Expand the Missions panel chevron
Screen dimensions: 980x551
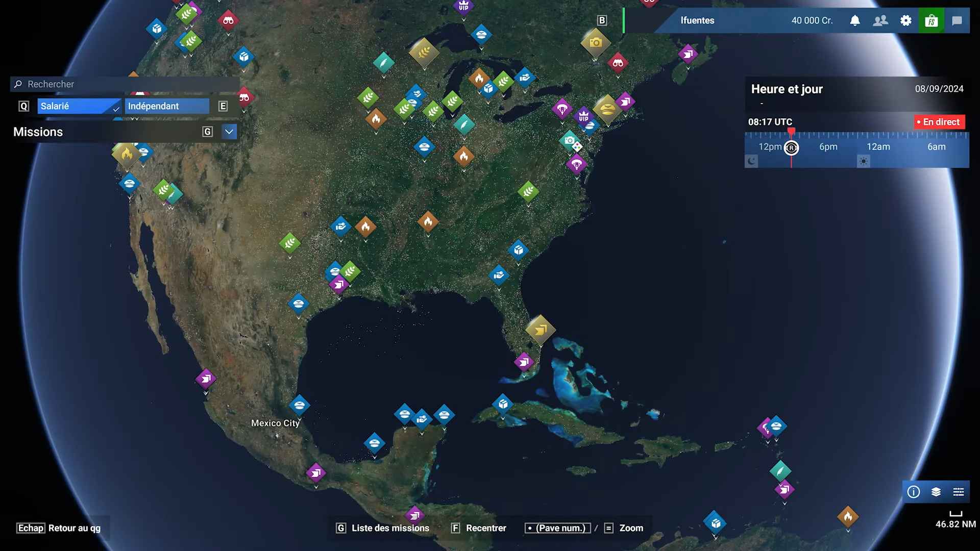click(x=229, y=132)
